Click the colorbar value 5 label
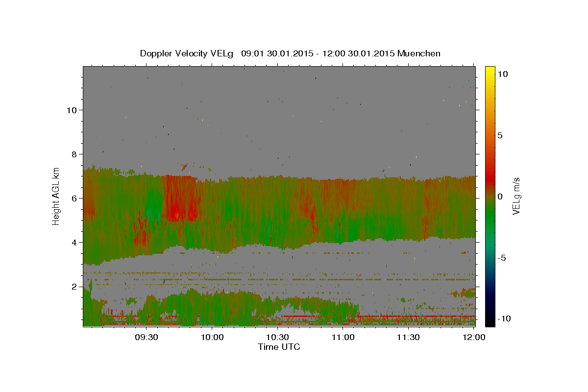588x392 pixels. (500, 135)
